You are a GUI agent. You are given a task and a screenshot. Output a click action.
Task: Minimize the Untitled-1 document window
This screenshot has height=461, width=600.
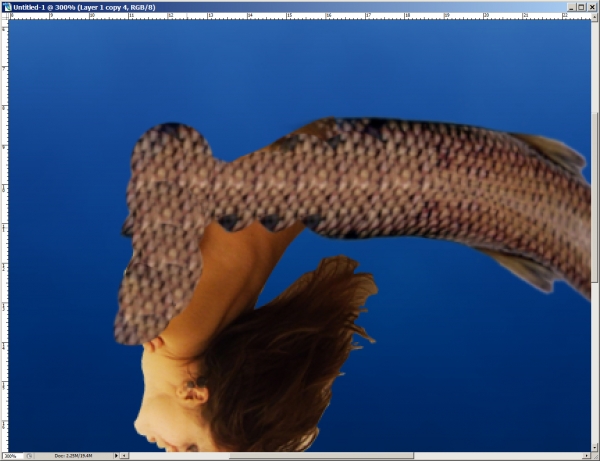click(x=572, y=7)
